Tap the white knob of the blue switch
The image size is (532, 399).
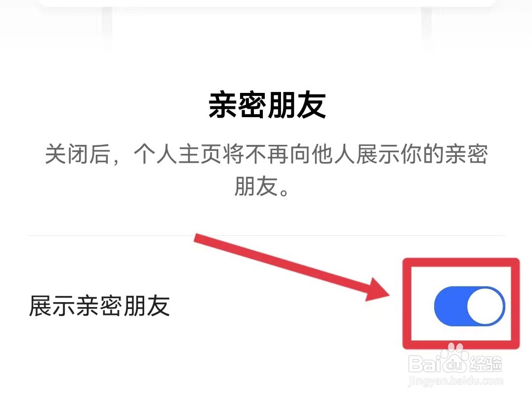(x=486, y=306)
